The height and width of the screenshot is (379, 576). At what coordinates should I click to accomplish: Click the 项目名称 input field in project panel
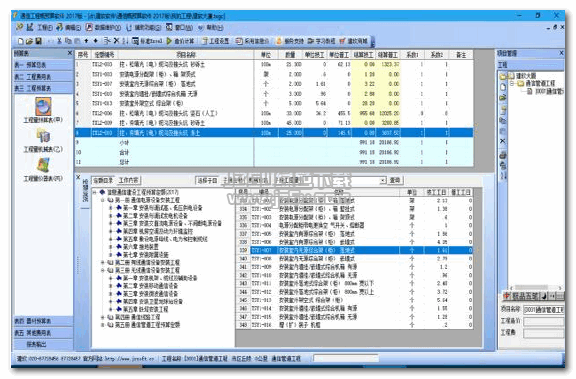coord(543,310)
